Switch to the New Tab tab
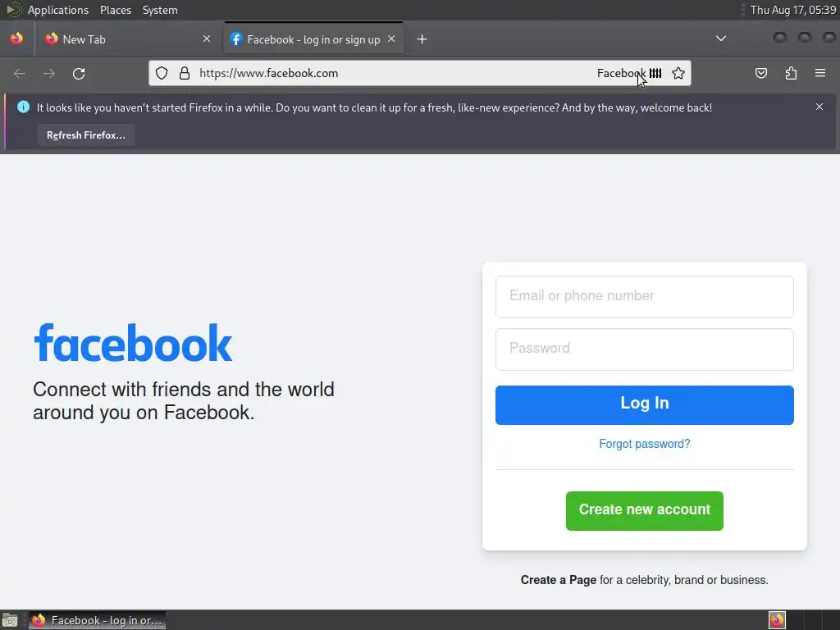This screenshot has width=840, height=630. pos(127,39)
